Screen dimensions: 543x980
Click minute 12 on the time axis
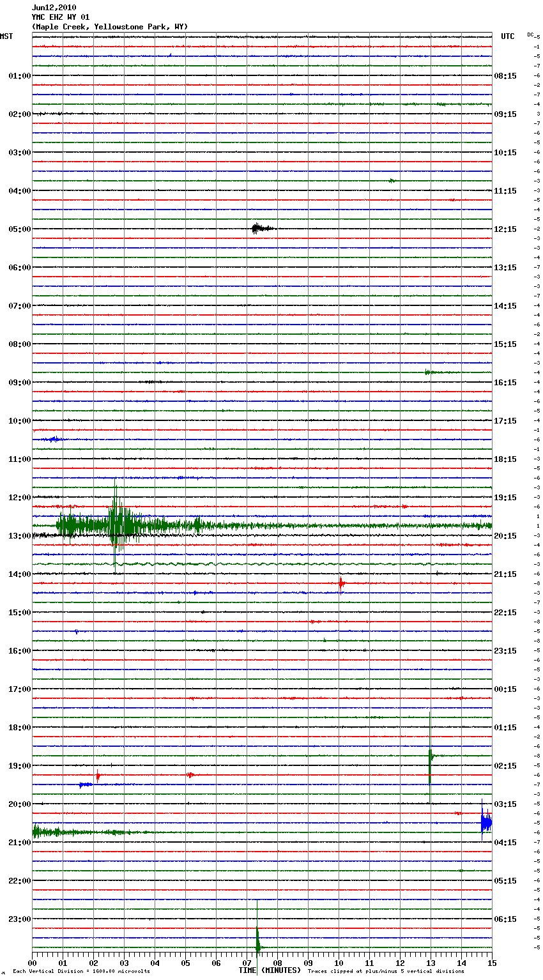pyautogui.click(x=400, y=963)
